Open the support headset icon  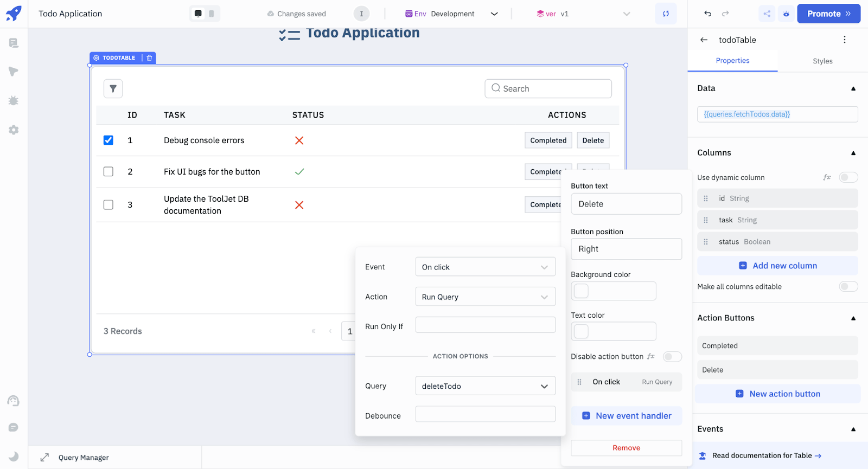click(14, 401)
